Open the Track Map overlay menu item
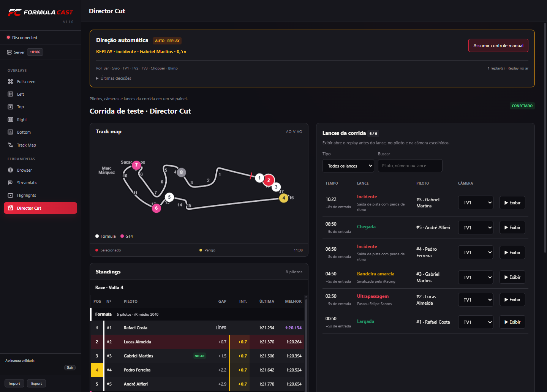 (x=40, y=145)
